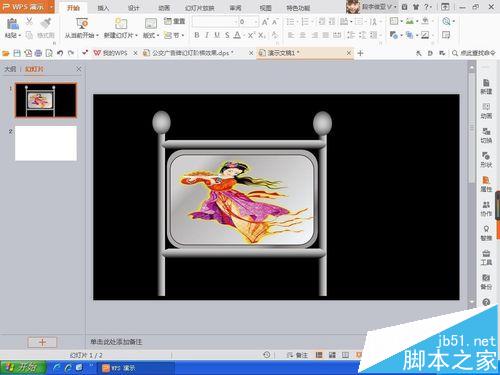Viewport: 500px width, 375px height.
Task: Toggle Underline formatting
Action: pyautogui.click(x=217, y=35)
